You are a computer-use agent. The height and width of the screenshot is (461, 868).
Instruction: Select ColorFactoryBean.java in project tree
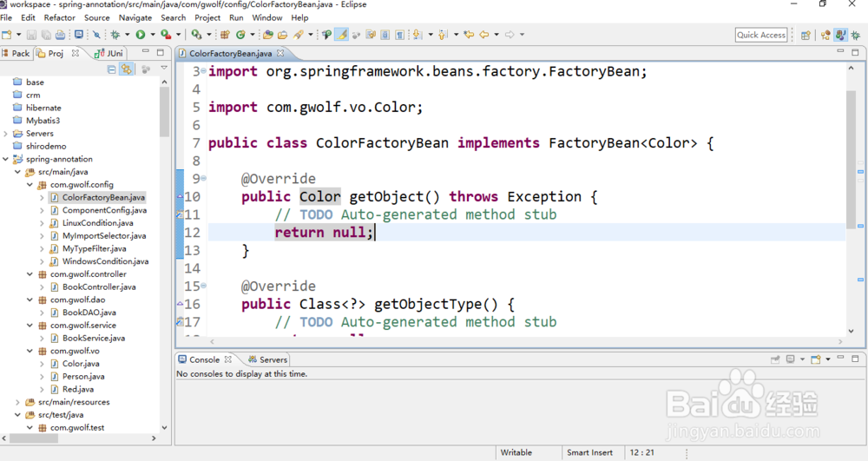pyautogui.click(x=103, y=197)
